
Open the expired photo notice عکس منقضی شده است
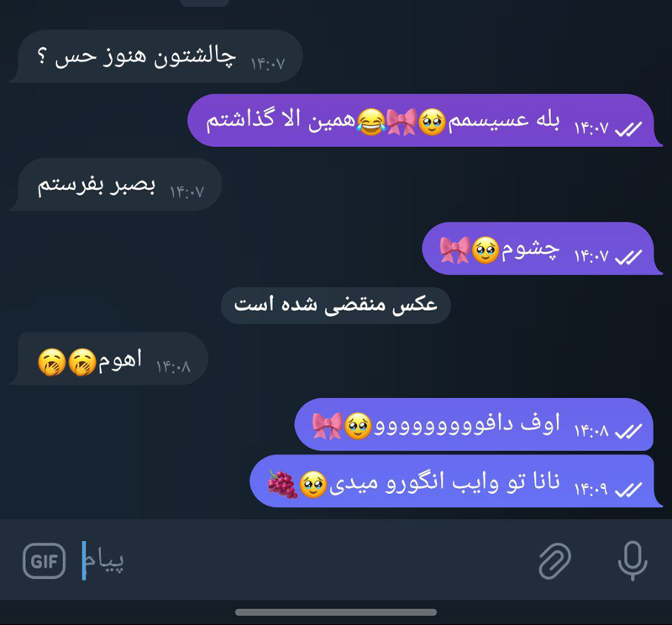coord(335,305)
